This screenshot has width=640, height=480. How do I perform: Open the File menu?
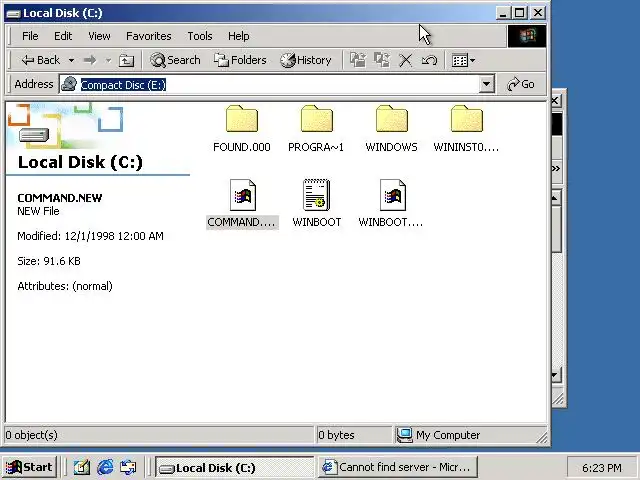[x=30, y=36]
